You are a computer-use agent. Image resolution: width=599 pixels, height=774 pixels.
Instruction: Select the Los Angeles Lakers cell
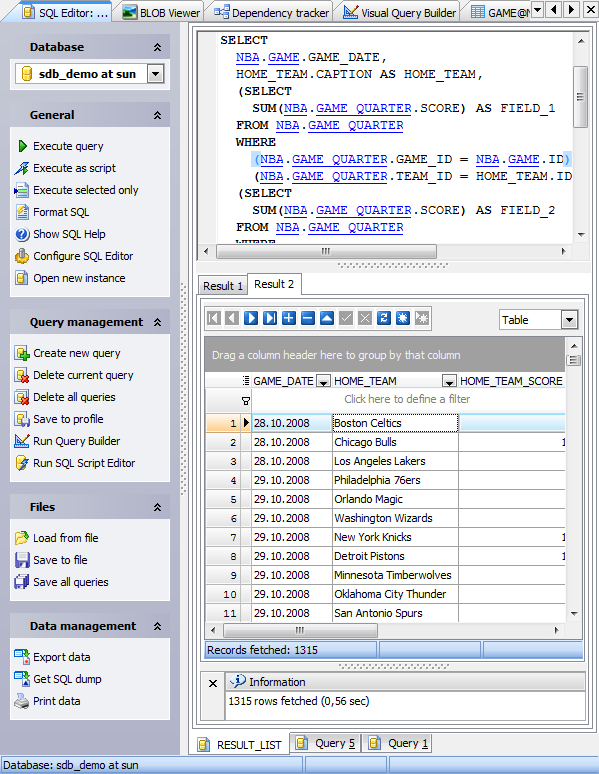(x=396, y=462)
